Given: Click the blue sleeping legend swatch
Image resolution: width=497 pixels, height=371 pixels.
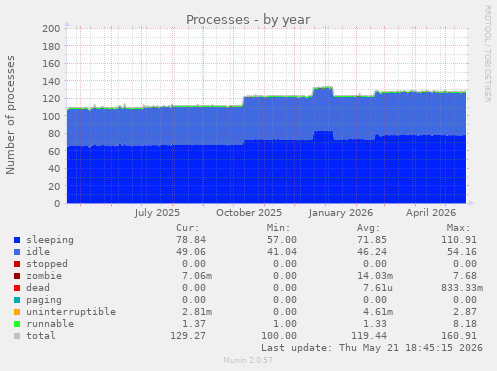Looking at the screenshot, I should (17, 240).
